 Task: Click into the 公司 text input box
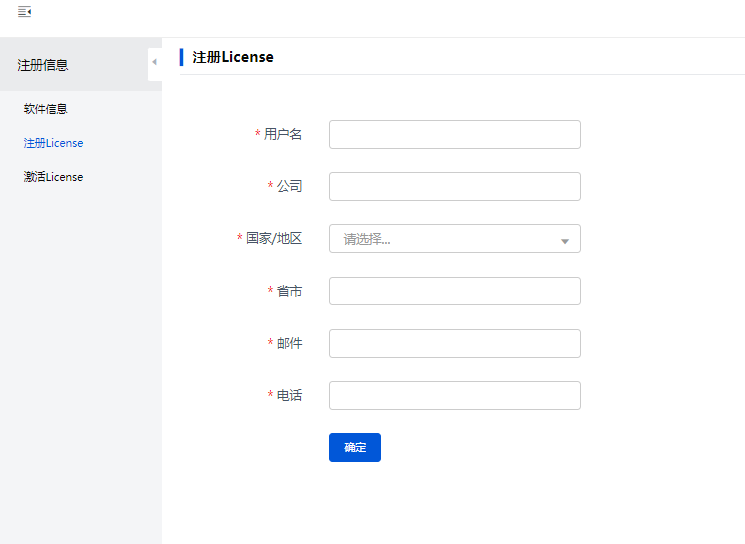(x=454, y=186)
